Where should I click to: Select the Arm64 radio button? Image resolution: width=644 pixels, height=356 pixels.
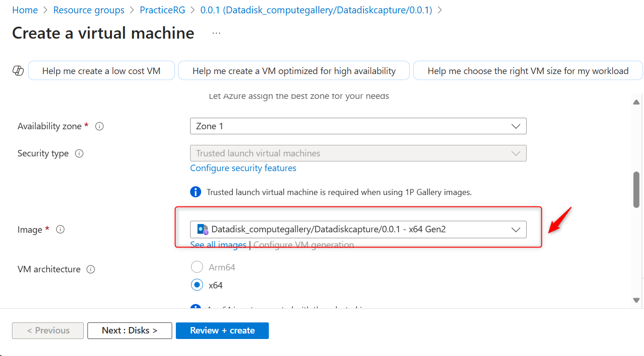click(197, 267)
